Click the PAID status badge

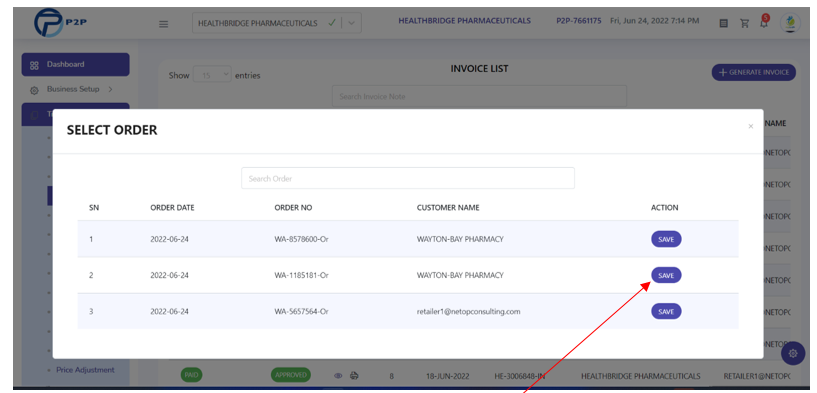pyautogui.click(x=191, y=375)
